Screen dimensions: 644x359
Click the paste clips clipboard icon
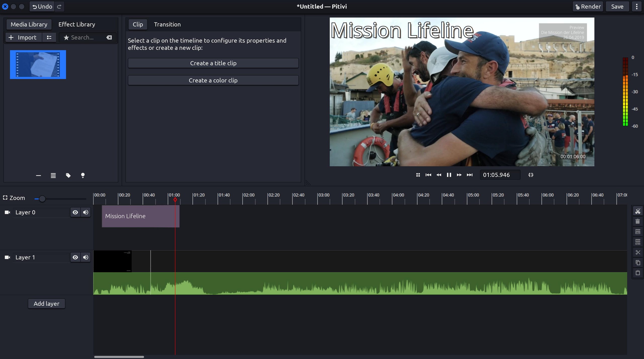tap(637, 273)
